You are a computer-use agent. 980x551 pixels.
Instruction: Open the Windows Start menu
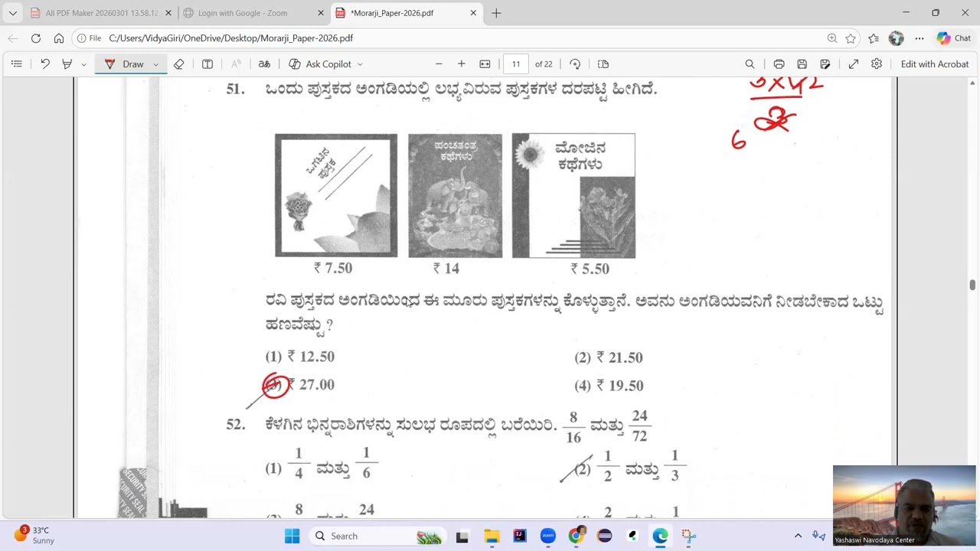[292, 536]
